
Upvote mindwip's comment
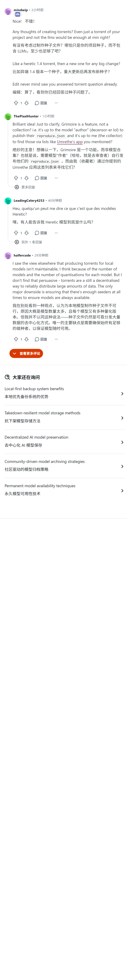[16, 103]
